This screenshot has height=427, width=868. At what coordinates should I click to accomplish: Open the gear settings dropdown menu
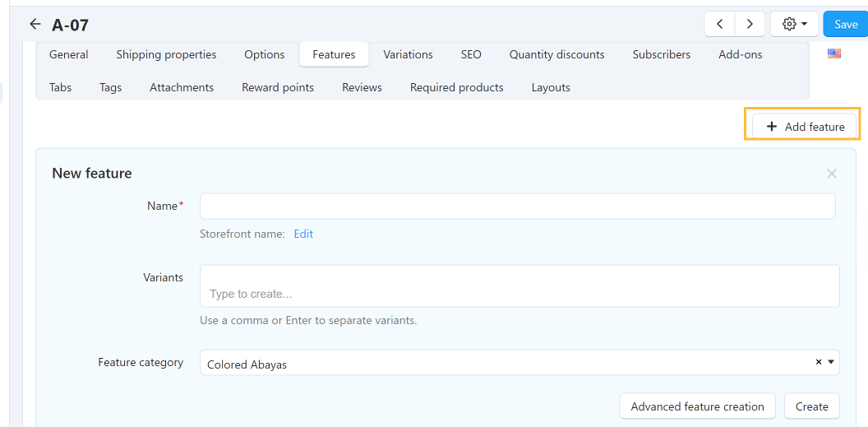click(794, 24)
